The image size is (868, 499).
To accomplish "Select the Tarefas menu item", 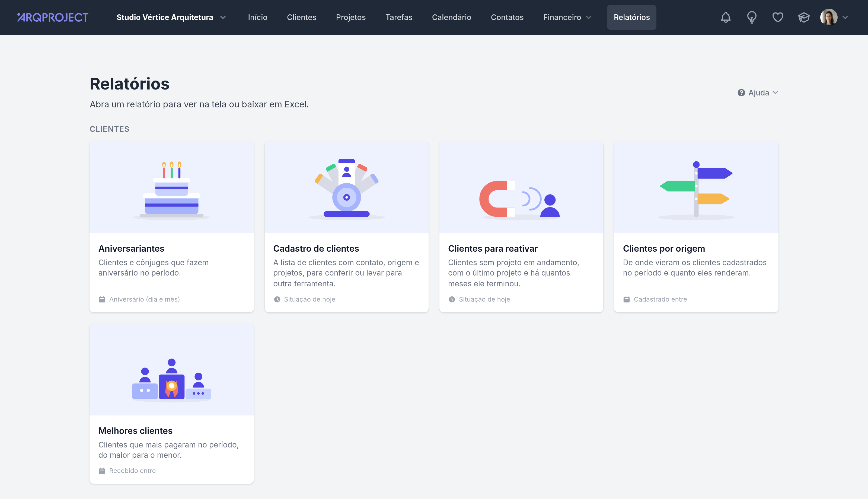I will tap(398, 17).
